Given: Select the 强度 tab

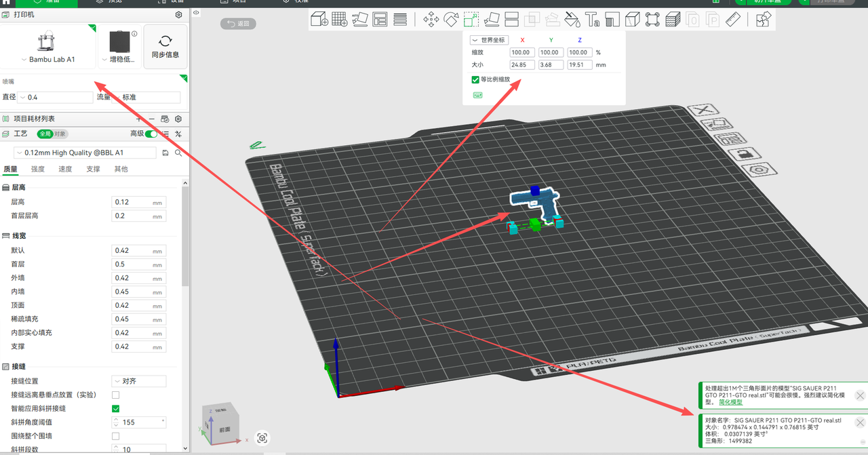Looking at the screenshot, I should coord(38,169).
